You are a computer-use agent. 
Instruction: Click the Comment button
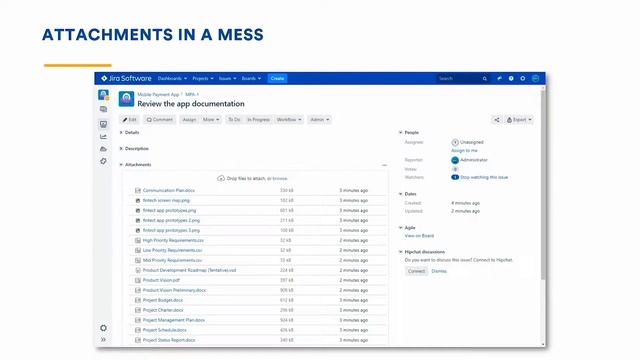[x=160, y=120]
